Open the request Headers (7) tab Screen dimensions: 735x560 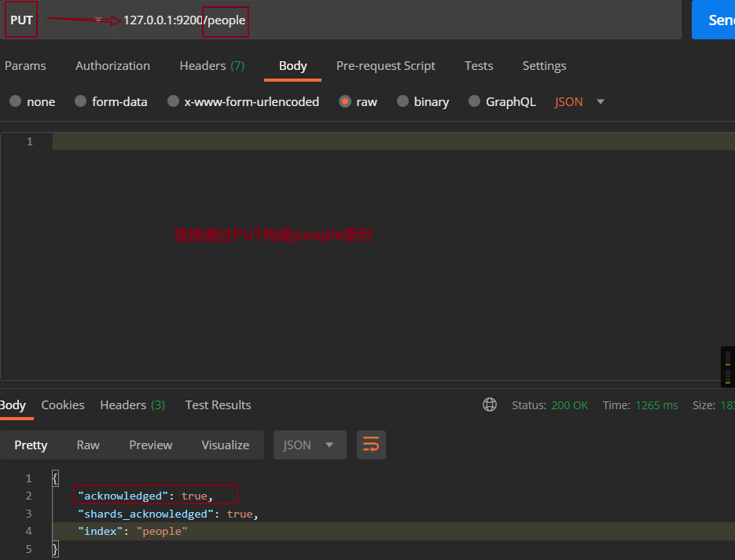point(212,65)
